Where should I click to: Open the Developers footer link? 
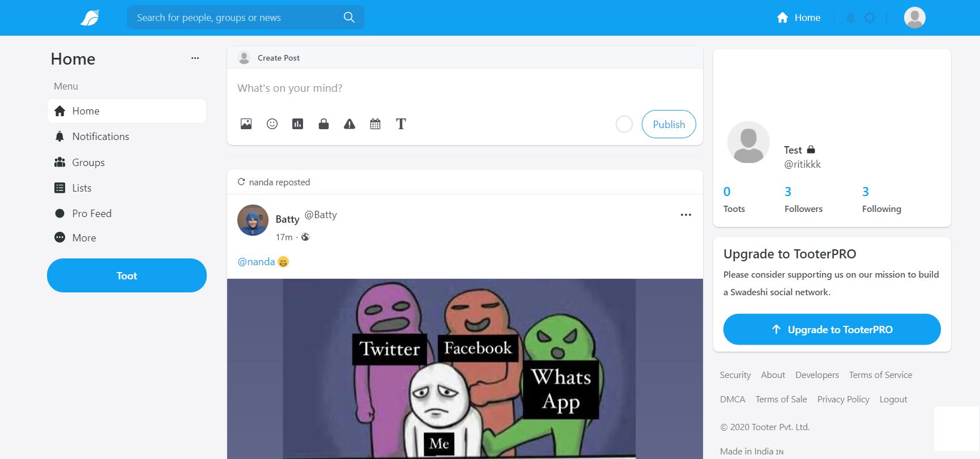pos(817,375)
